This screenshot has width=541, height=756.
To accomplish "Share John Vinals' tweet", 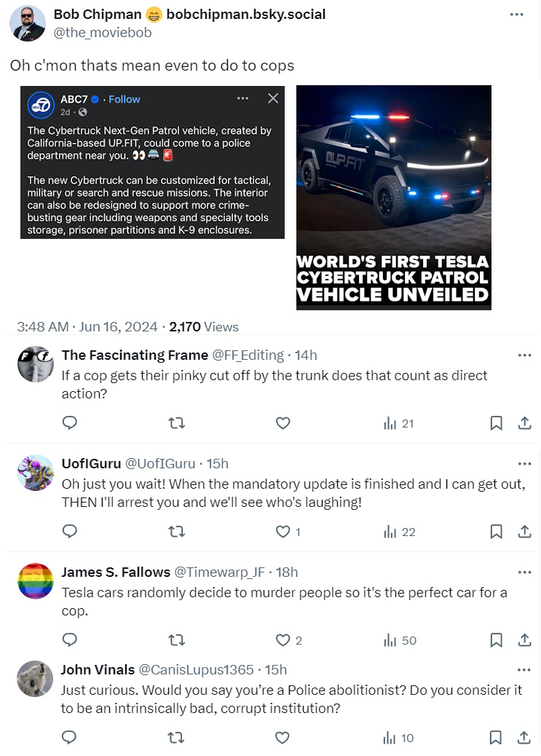I will pyautogui.click(x=524, y=738).
